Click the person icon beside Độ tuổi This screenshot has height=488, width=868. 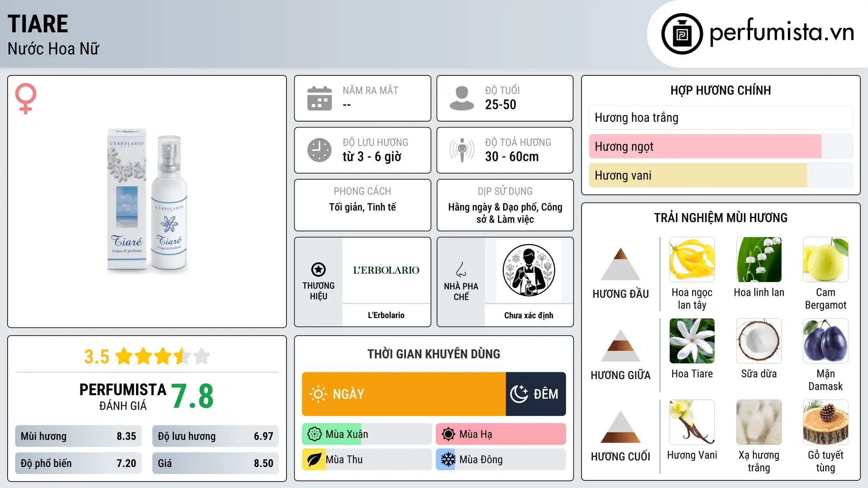point(462,98)
